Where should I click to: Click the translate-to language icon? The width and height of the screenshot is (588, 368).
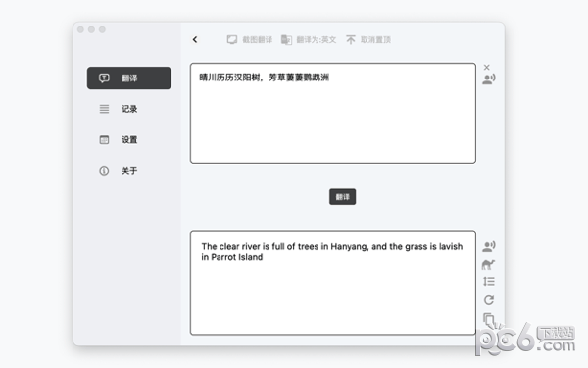tap(286, 40)
